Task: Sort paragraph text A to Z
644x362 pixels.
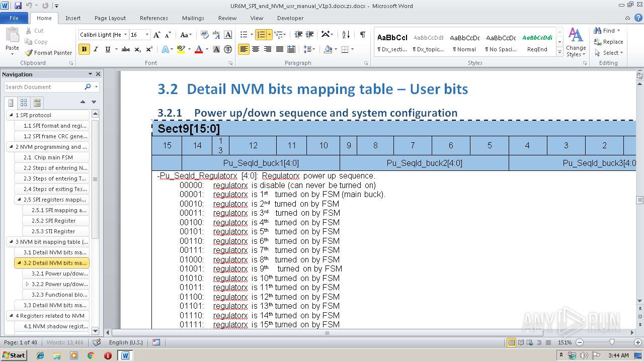Action: pos(346,35)
